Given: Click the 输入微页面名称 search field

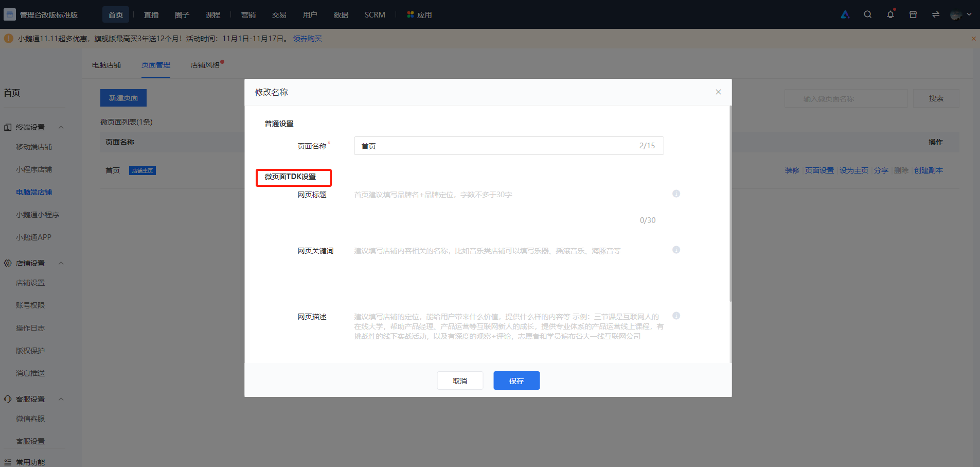Looking at the screenshot, I should (846, 98).
